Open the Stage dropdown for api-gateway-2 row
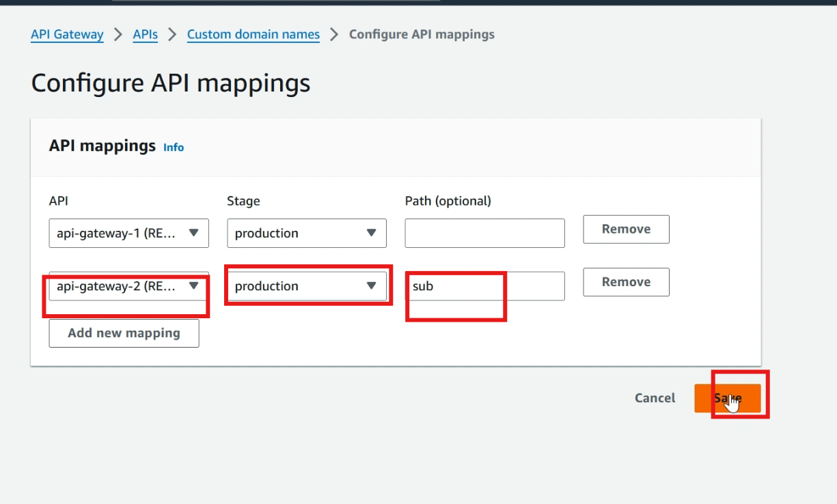 (x=307, y=286)
